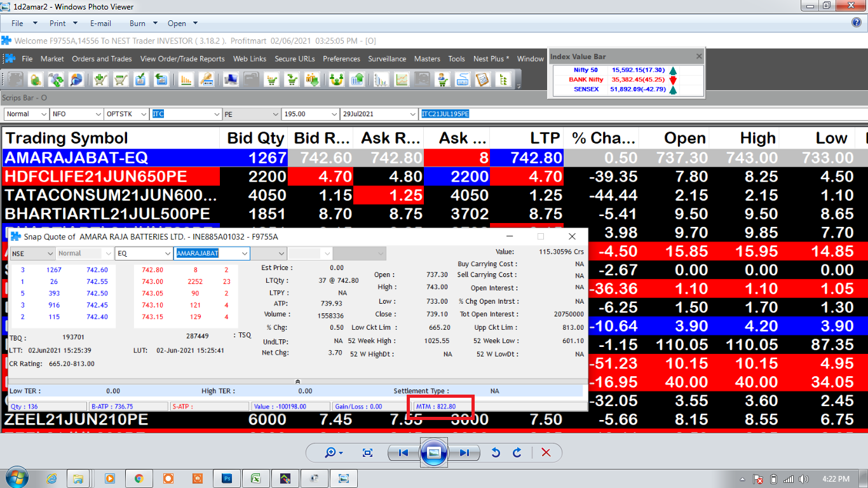Click the clipboard checkmark toolbar icon
This screenshot has width=868, height=488.
[140, 79]
